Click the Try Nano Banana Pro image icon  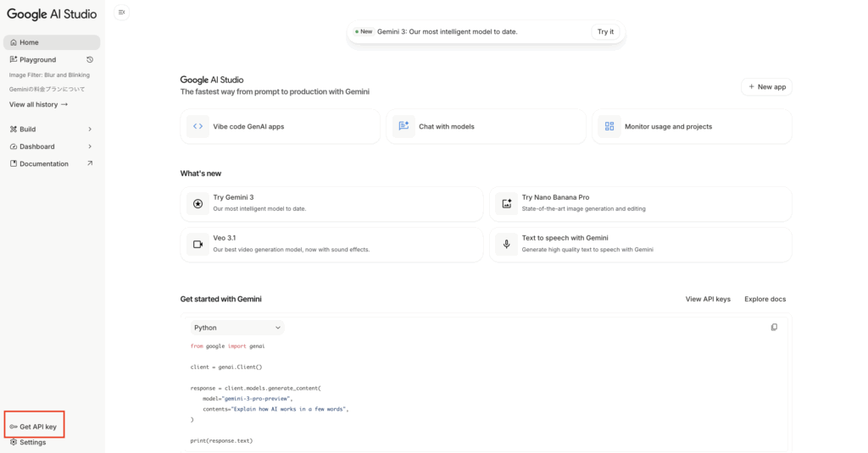pos(506,203)
